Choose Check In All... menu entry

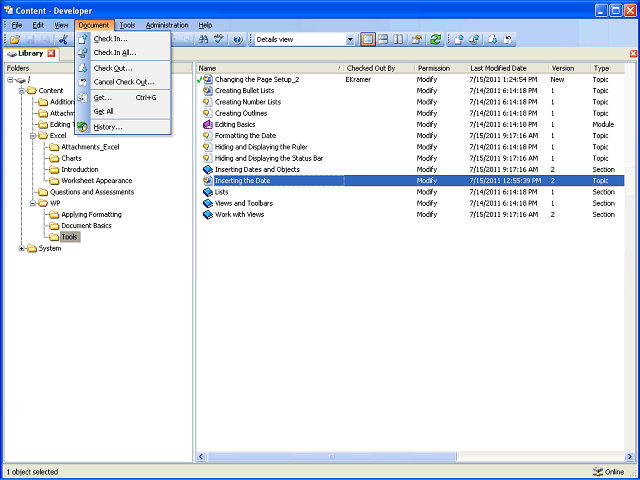123,53
